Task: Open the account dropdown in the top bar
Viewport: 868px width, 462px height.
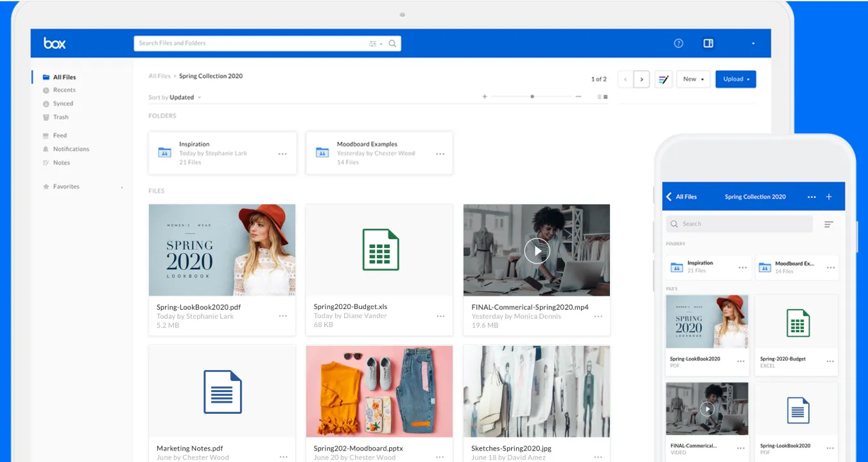Action: click(x=753, y=43)
